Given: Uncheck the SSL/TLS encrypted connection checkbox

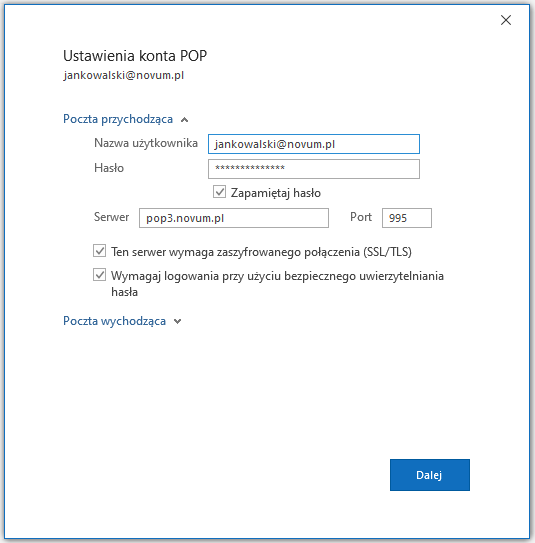Looking at the screenshot, I should [99, 251].
